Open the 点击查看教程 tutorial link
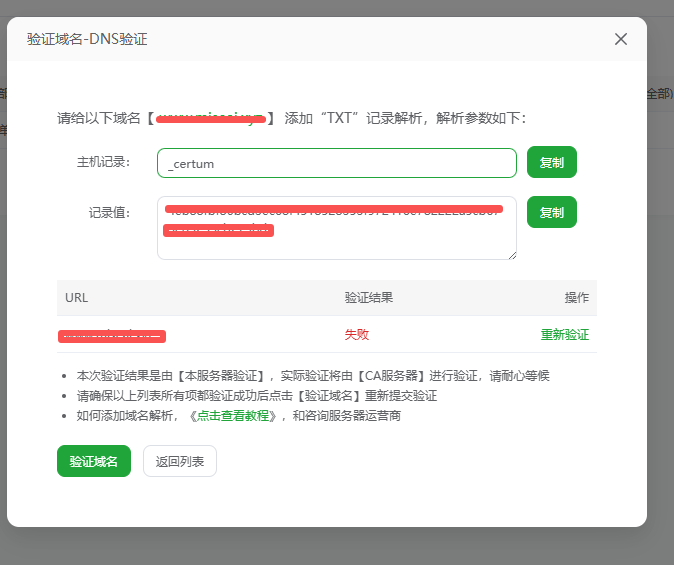This screenshot has height=565, width=674. point(233,416)
